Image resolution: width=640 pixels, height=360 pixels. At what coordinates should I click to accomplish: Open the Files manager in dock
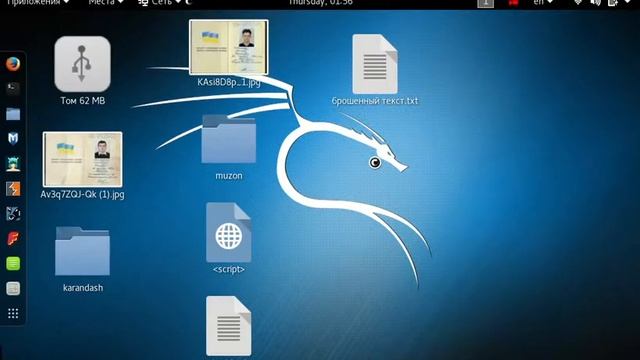pyautogui.click(x=13, y=114)
